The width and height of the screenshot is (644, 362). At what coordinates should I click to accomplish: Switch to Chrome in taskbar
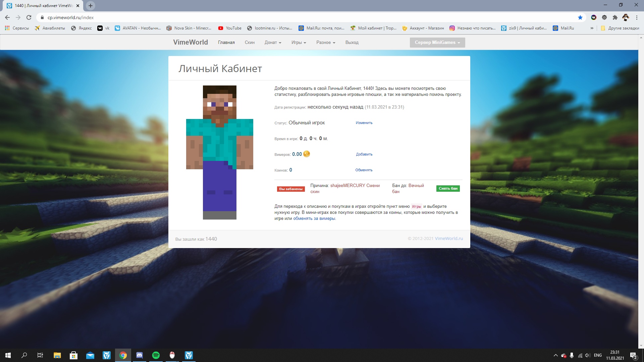pyautogui.click(x=123, y=355)
